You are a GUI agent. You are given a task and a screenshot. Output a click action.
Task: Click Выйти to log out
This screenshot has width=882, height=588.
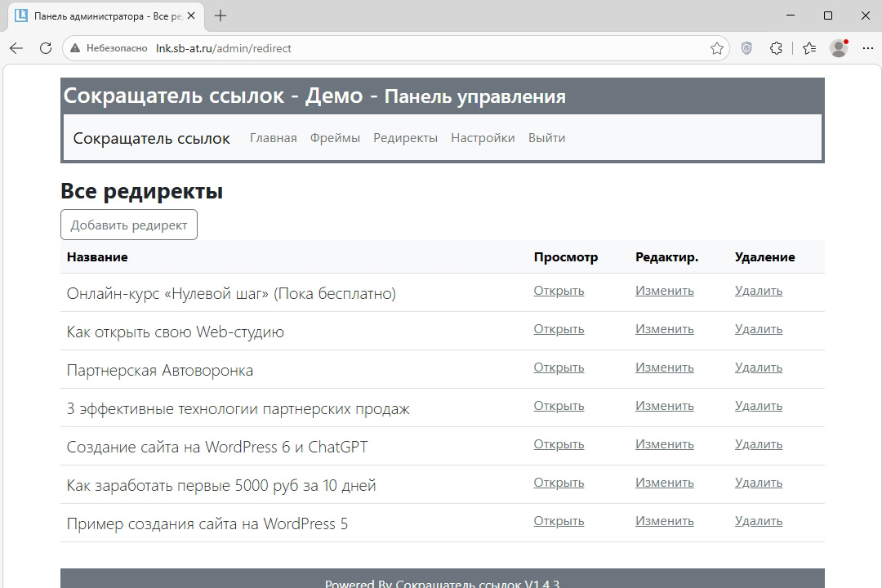[546, 138]
